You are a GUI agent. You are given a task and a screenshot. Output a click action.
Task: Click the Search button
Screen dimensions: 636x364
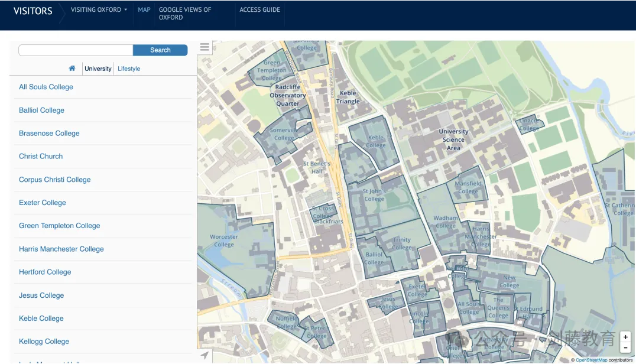click(160, 50)
